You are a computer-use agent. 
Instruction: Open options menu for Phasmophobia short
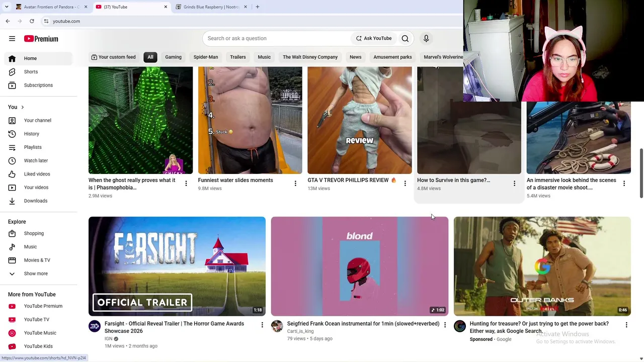click(x=186, y=184)
